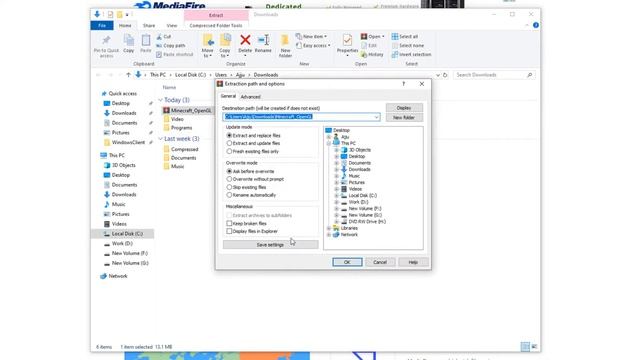Image resolution: width=640 pixels, height=360 pixels.
Task: Select Overwrite without prompt option
Action: pyautogui.click(x=255, y=179)
